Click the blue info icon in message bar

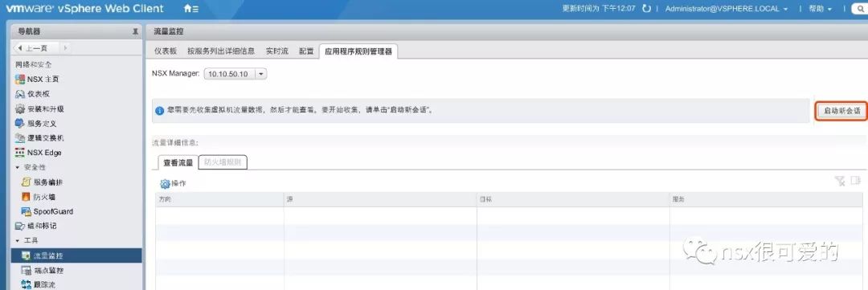159,111
